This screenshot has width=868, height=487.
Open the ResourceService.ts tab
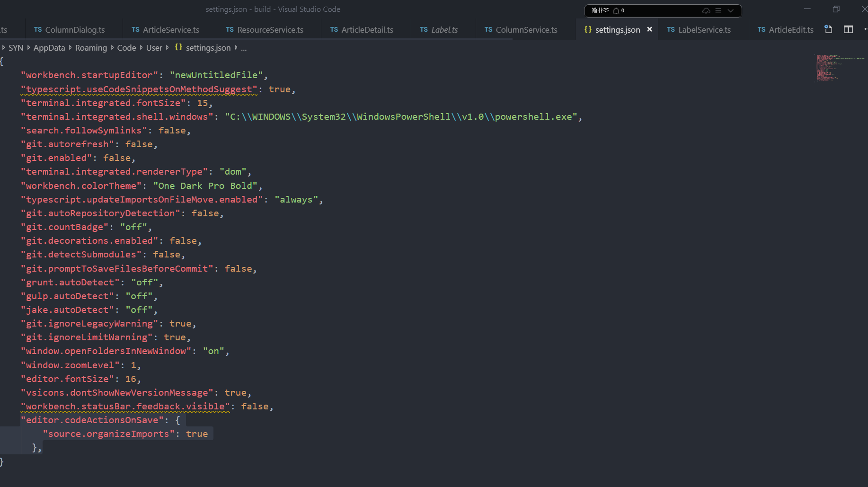(x=270, y=29)
